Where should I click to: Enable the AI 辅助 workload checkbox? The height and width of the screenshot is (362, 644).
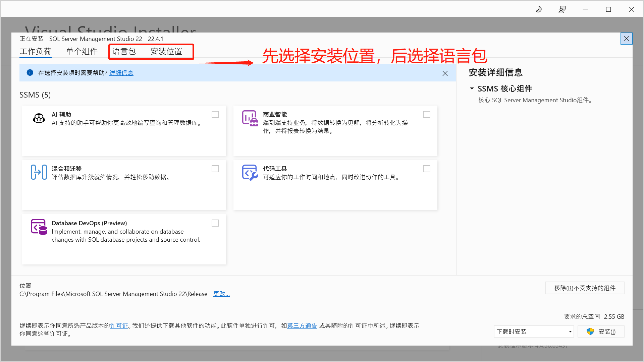coord(215,115)
